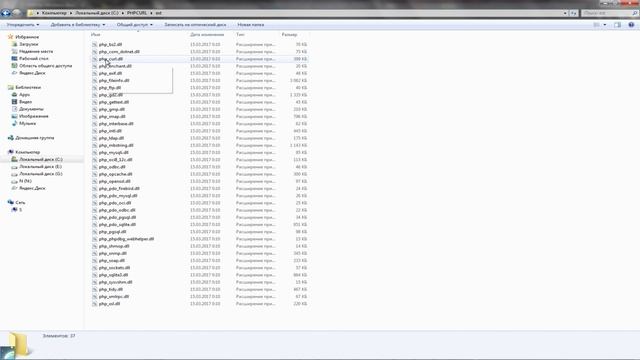Open the Общий доступ dropdown

135,25
